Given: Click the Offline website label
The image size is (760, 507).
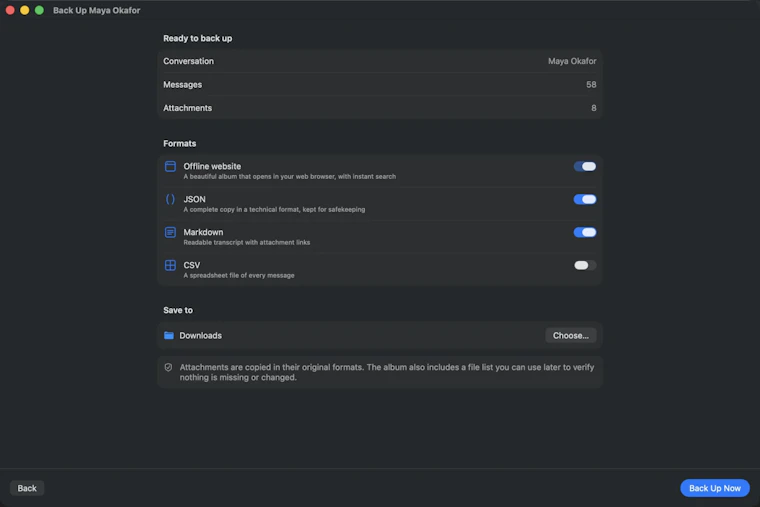Looking at the screenshot, I should coord(212,166).
